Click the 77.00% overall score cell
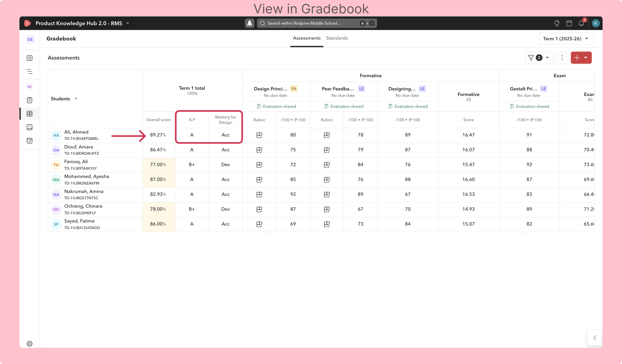 [x=159, y=165]
